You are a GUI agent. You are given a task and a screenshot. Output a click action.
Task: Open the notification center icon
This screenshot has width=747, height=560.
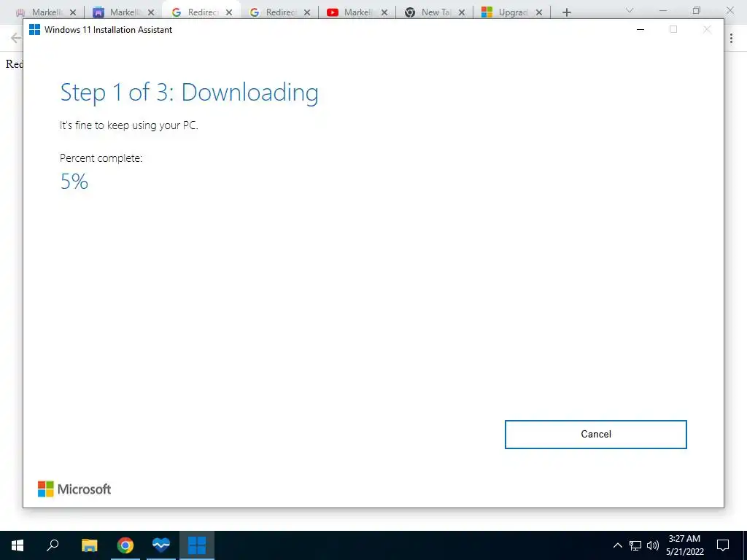click(723, 545)
